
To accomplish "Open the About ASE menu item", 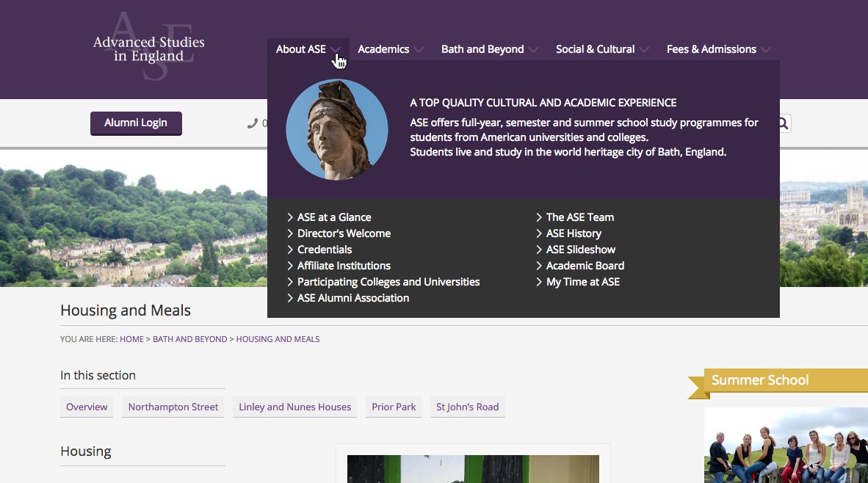I will tap(301, 49).
